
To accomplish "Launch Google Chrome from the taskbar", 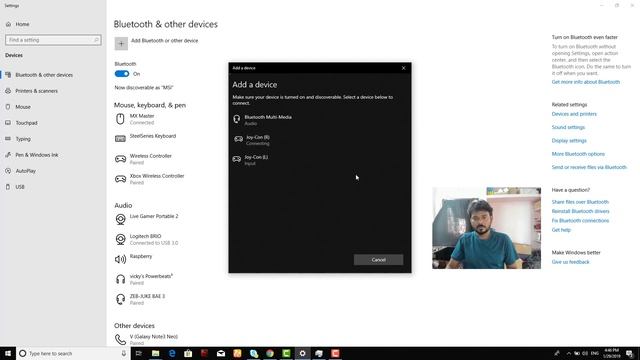I will (x=270, y=353).
